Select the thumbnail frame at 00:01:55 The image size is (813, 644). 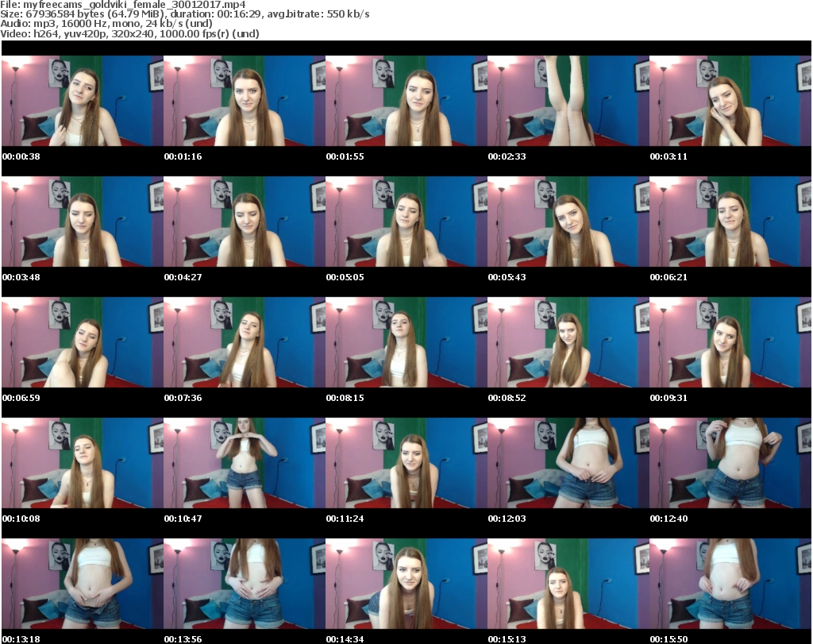click(x=406, y=101)
